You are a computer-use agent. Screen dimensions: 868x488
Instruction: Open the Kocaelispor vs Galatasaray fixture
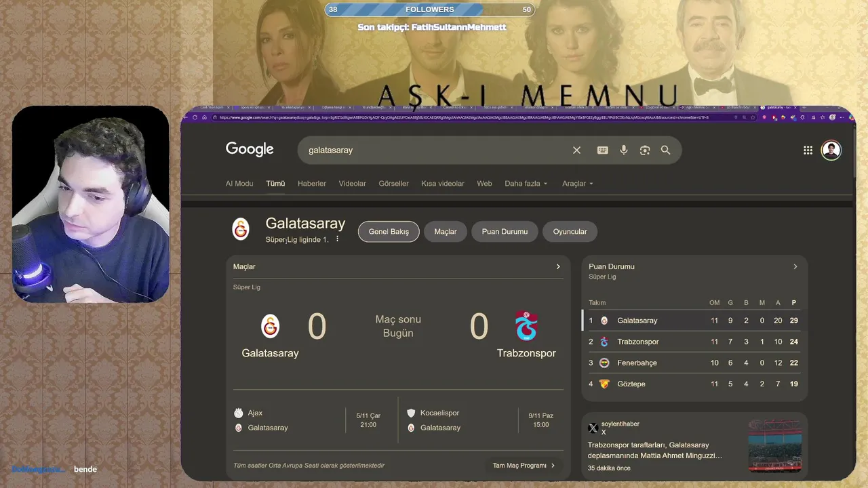[x=485, y=420]
